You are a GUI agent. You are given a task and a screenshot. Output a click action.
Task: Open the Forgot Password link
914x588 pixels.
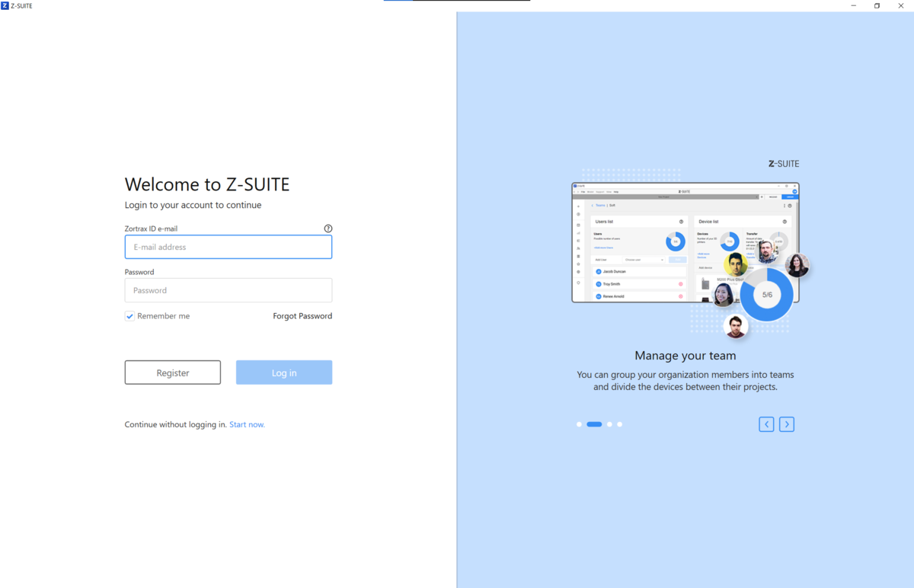pos(302,316)
